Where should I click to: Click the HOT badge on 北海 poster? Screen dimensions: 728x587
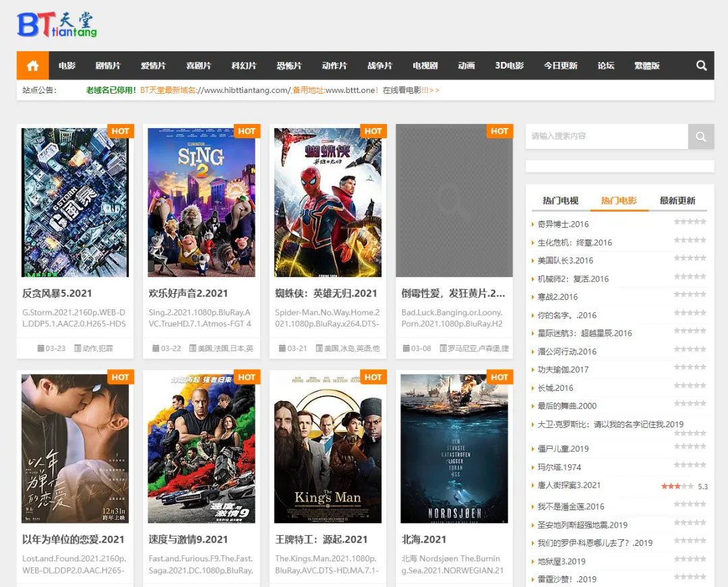click(499, 377)
